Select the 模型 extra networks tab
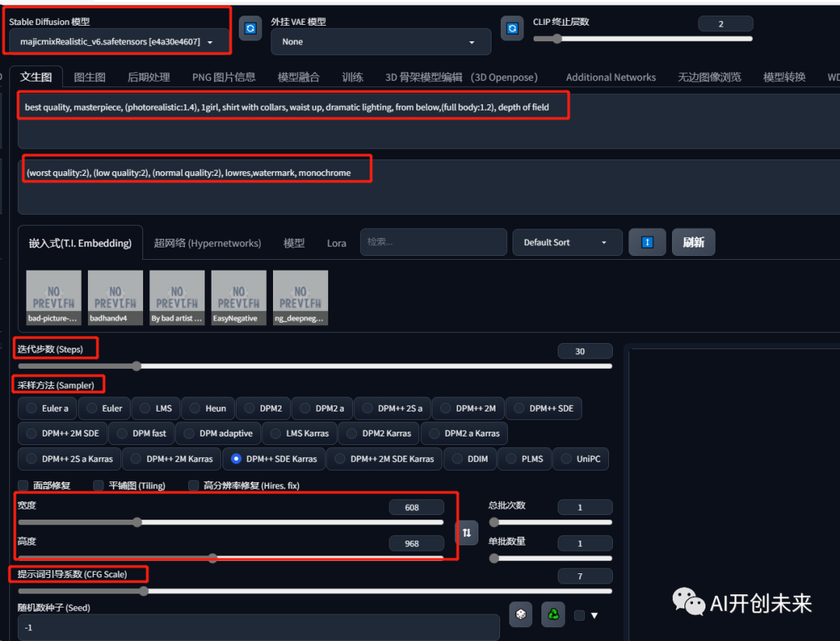Screen dimensions: 840x641 click(x=294, y=243)
